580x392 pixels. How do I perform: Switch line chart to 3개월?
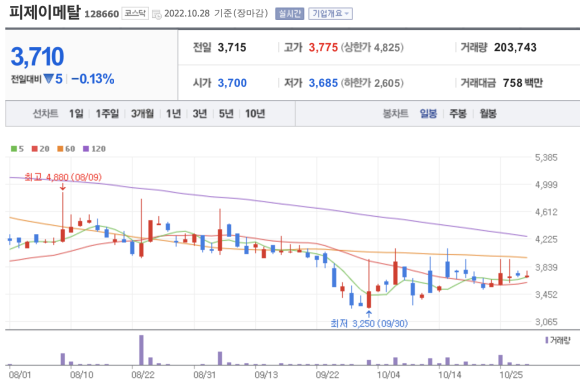142,114
